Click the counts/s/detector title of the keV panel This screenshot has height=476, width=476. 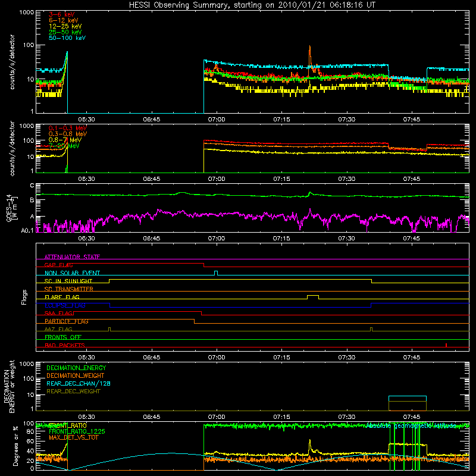click(x=12, y=62)
